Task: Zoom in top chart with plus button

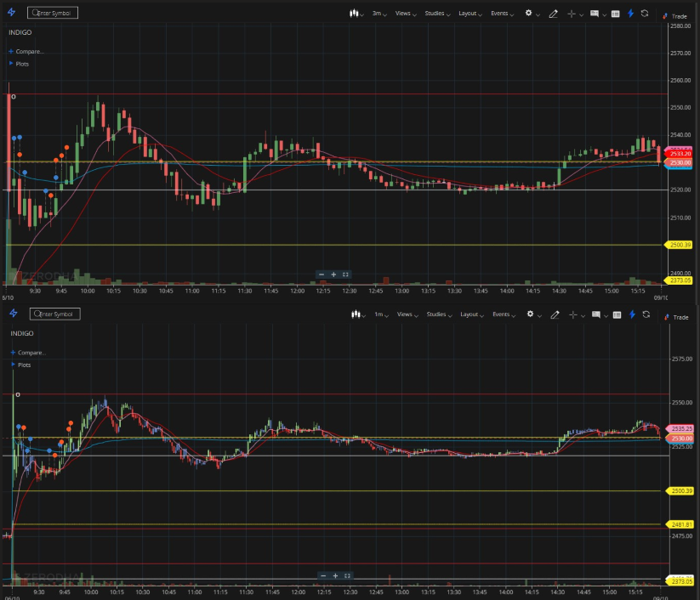Action: (x=333, y=275)
